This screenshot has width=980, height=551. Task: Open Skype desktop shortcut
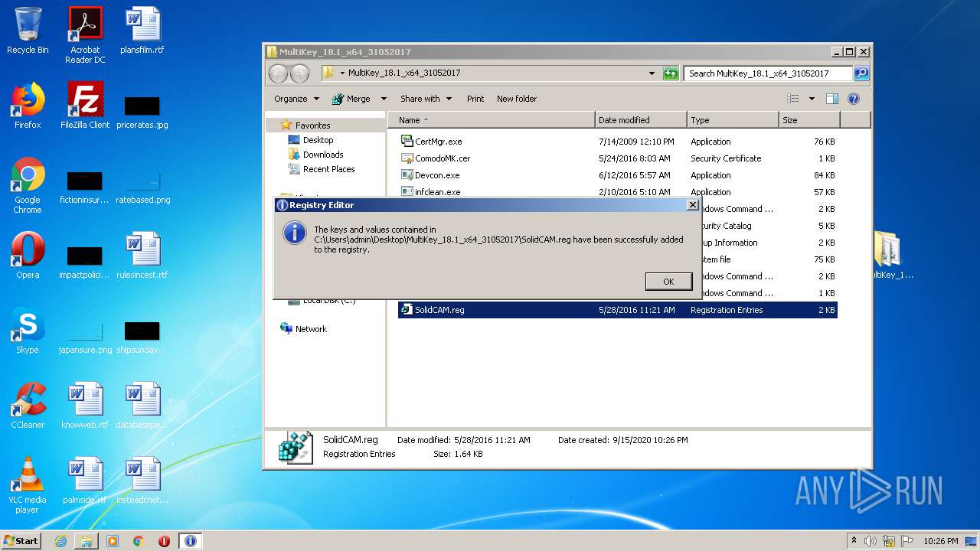click(x=28, y=331)
